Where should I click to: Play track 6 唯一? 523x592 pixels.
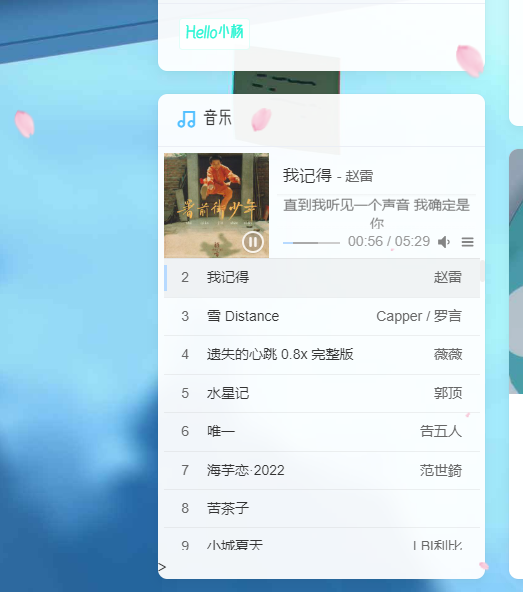tap(322, 432)
